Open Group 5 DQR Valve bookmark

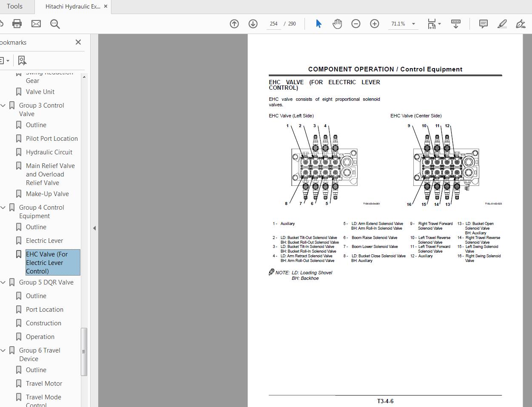click(46, 282)
